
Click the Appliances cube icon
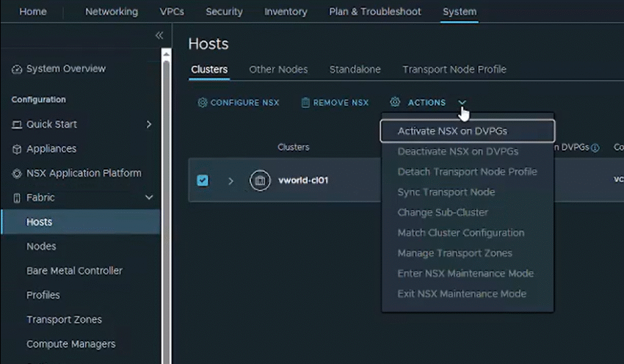pos(17,149)
